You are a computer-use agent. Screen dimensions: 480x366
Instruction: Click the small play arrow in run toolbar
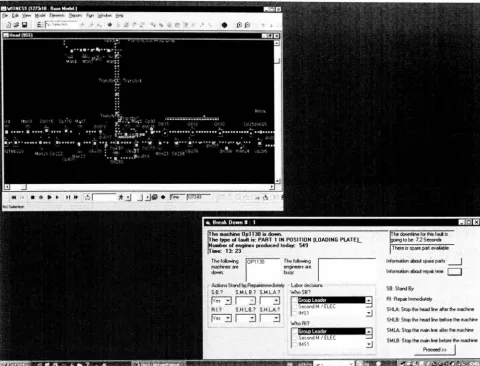[x=57, y=197]
